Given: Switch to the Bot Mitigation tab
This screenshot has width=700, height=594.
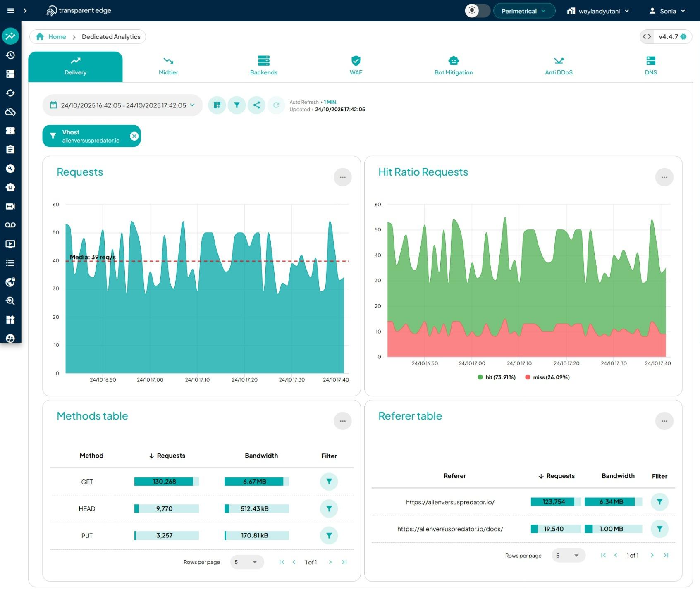Looking at the screenshot, I should coord(453,66).
